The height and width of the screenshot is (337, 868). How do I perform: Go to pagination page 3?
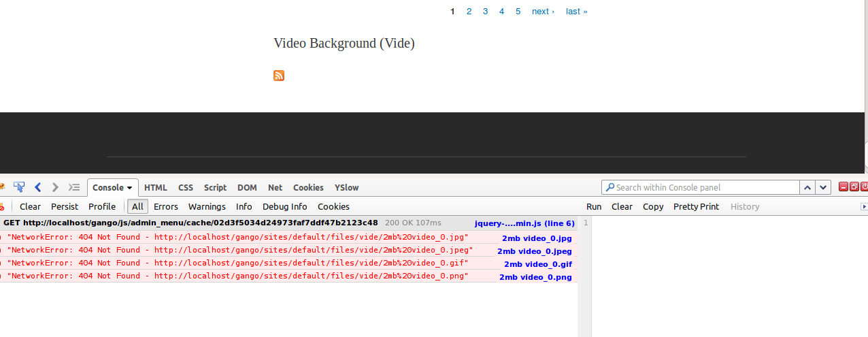[486, 11]
